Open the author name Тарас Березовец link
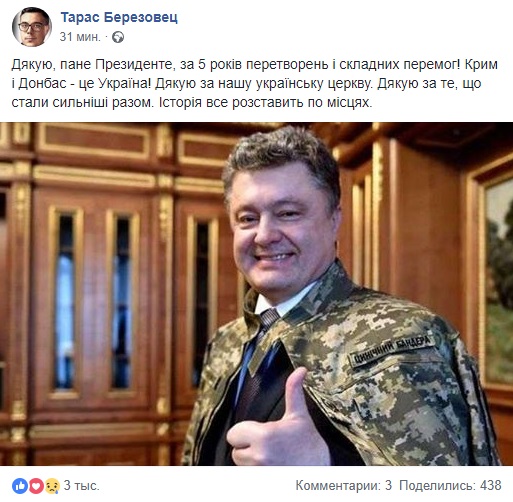 (x=119, y=18)
